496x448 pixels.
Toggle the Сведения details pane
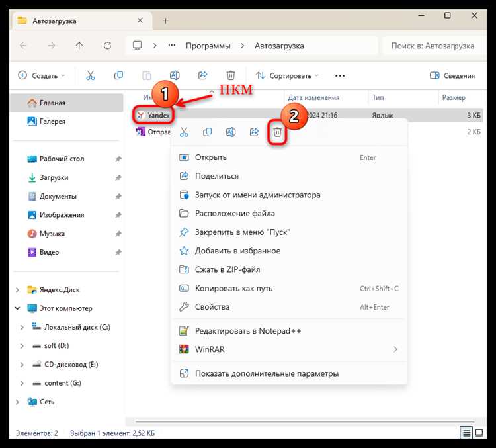[452, 75]
